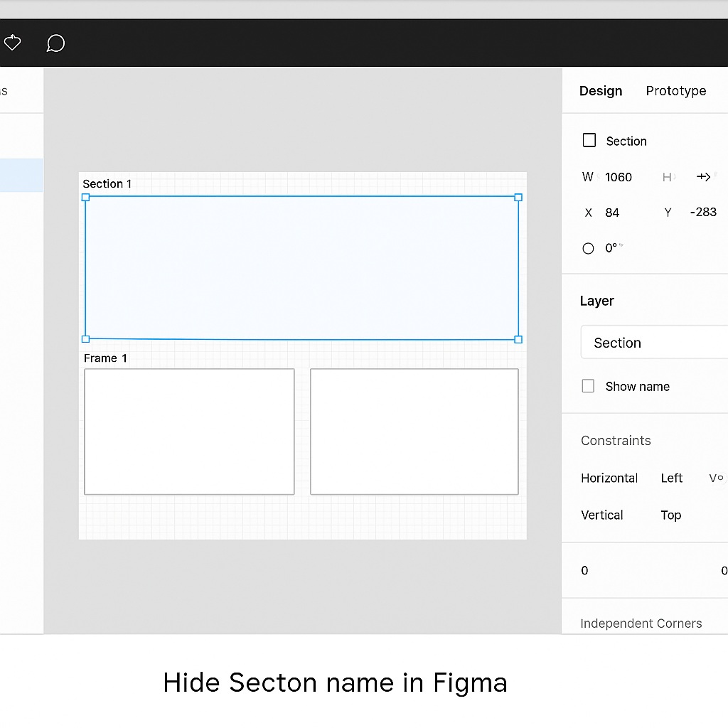Click the horizontal constraint variant icon
The width and height of the screenshot is (728, 728).
click(715, 478)
